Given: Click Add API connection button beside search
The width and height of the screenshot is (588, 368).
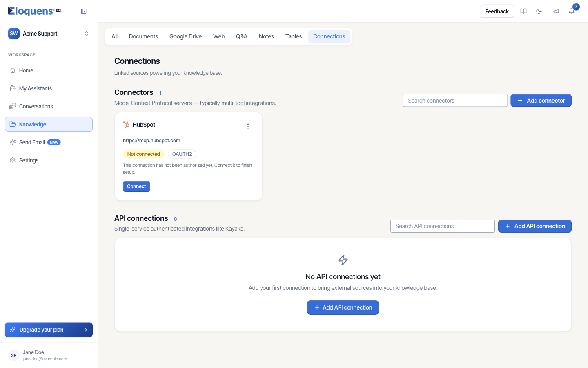Looking at the screenshot, I should (x=535, y=226).
